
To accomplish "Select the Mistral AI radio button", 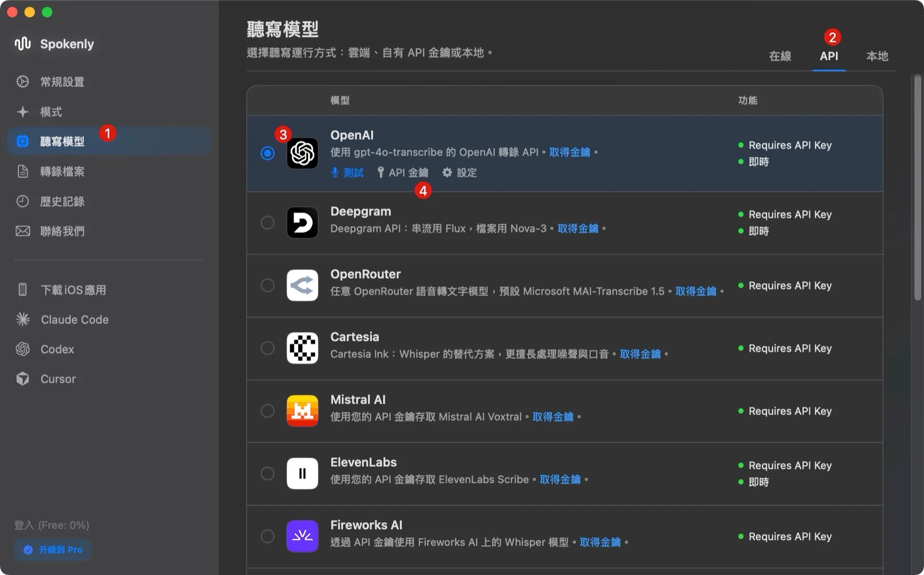I will tap(267, 411).
